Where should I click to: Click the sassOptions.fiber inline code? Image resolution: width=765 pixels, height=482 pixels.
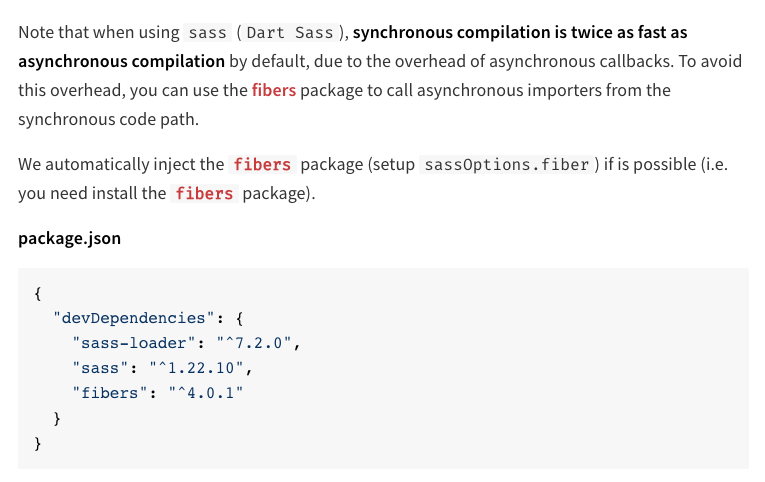coord(507,164)
